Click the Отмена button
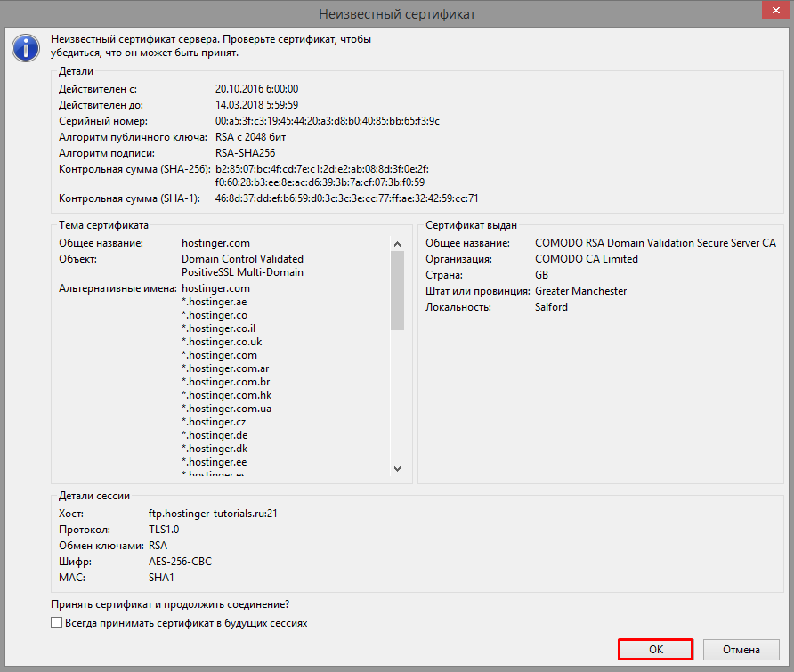The width and height of the screenshot is (794, 672). point(741,649)
